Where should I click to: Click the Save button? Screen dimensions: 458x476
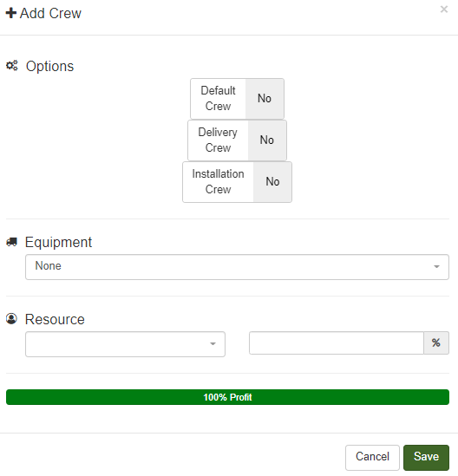tap(426, 458)
